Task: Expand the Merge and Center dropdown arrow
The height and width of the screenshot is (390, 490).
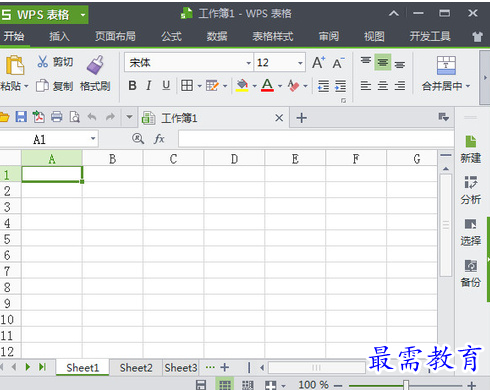Action: pos(468,86)
